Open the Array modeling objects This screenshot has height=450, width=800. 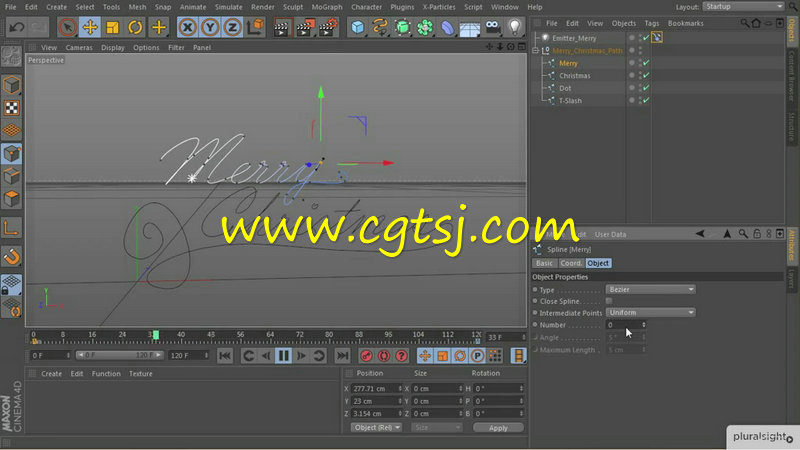(425, 28)
